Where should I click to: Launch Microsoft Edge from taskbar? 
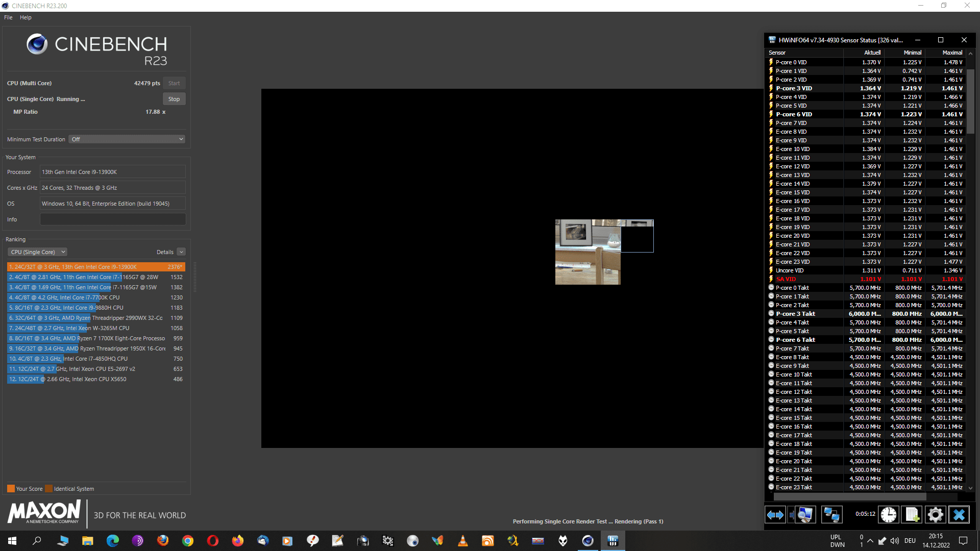pyautogui.click(x=113, y=541)
